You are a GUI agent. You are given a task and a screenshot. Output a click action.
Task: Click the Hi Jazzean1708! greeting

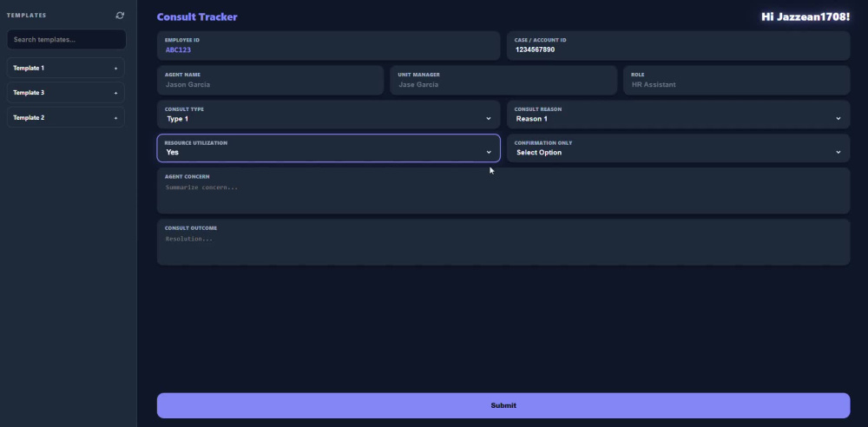pos(806,16)
